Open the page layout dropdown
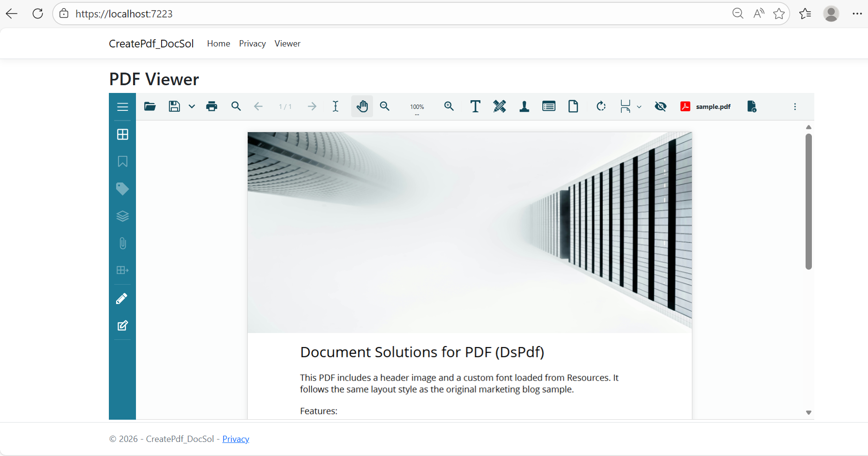This screenshot has width=868, height=456. (639, 106)
